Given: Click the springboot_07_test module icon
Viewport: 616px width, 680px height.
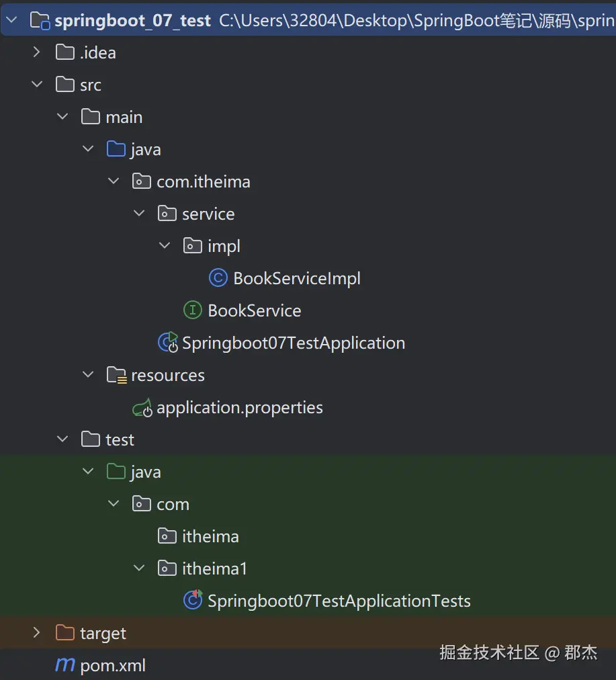Looking at the screenshot, I should [40, 21].
